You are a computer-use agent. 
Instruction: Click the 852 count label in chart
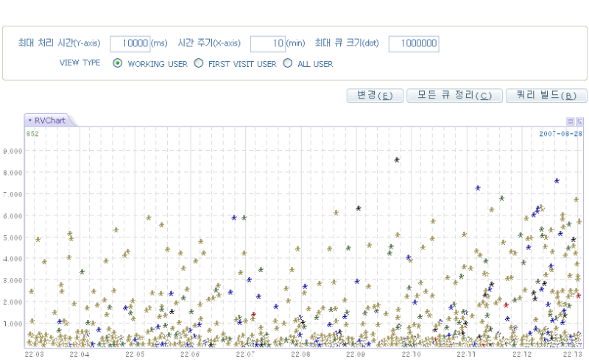(32, 134)
